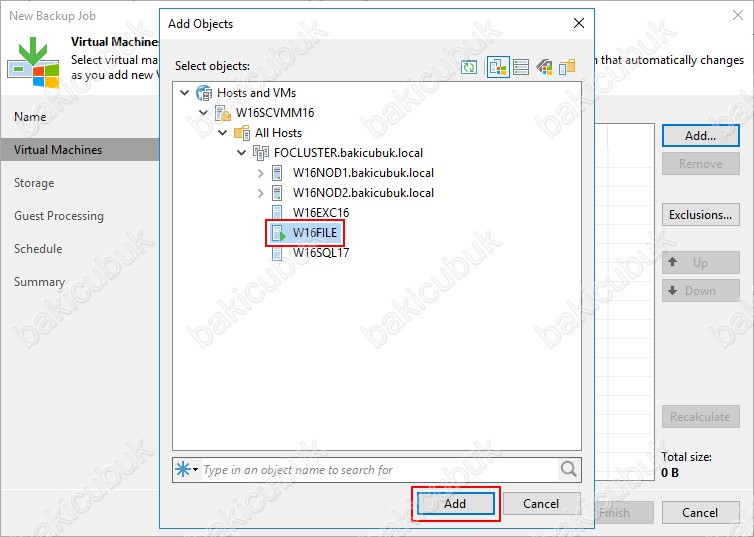The width and height of the screenshot is (754, 537).
Task: Switch to the Hosts and VMs view icon
Action: click(498, 67)
